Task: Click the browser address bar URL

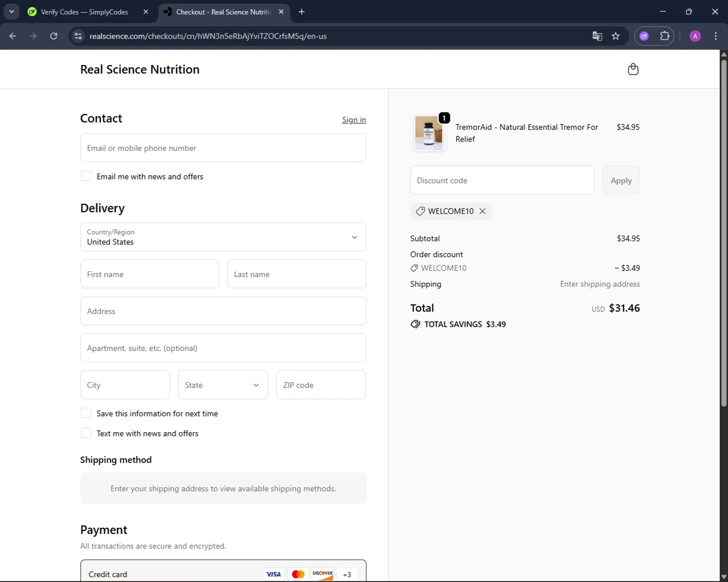Action: 208,36
